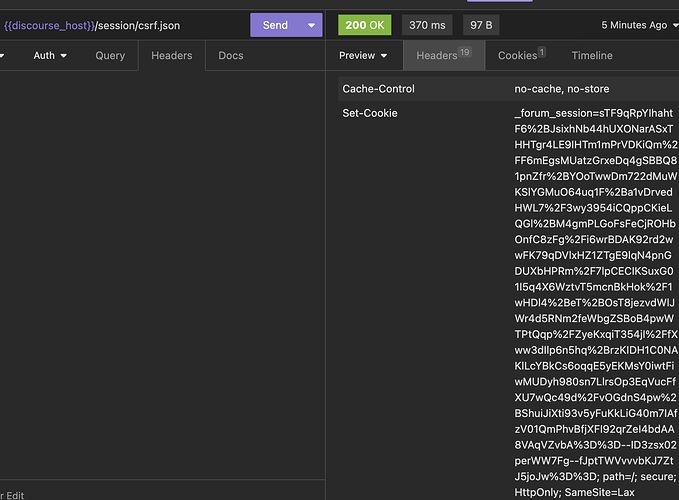Viewport: 679px width, 500px height.
Task: Click the _forum_session cookie value line
Action: [x=594, y=113]
